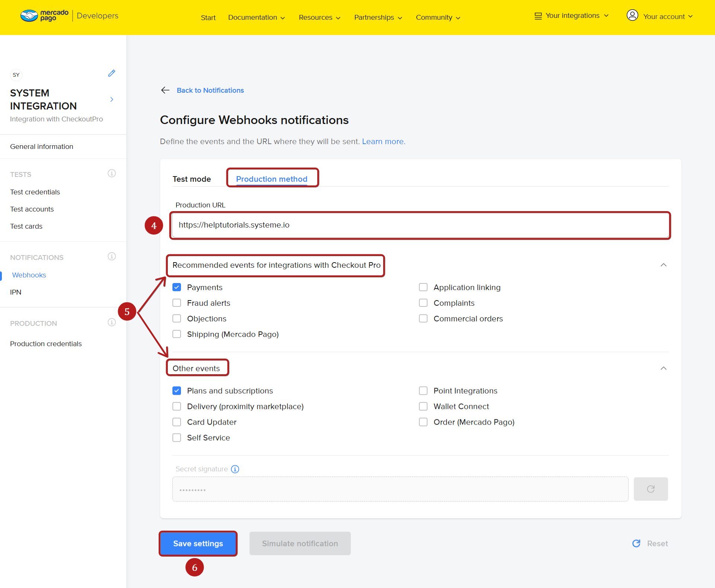Click the pencil edit icon beside SY
This screenshot has width=715, height=588.
[x=111, y=73]
